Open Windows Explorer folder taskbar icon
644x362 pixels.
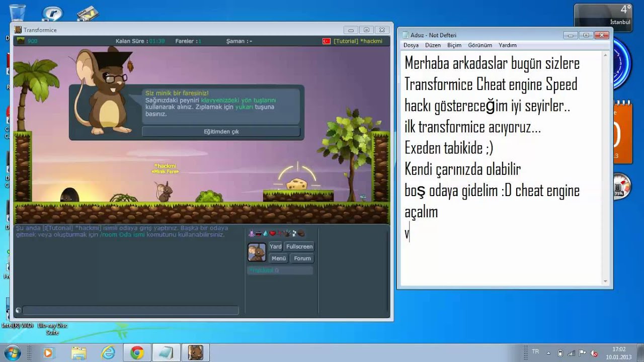click(x=78, y=353)
